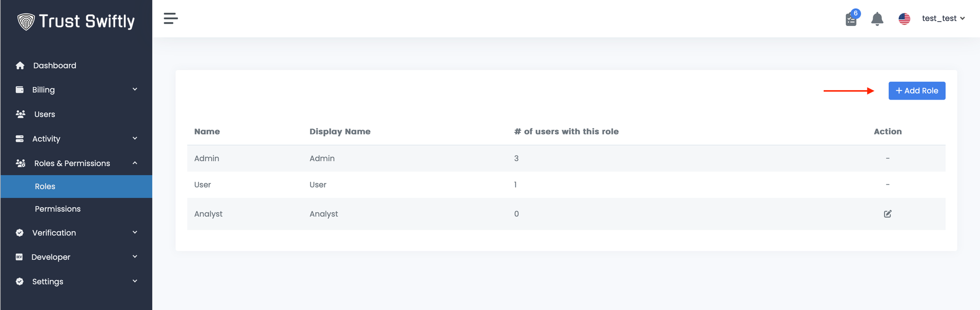
Task: Go to the Dashboard link
Action: 55,66
